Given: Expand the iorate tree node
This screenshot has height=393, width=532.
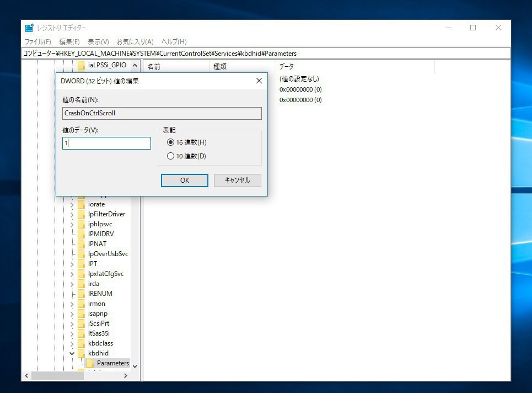Looking at the screenshot, I should (72, 204).
